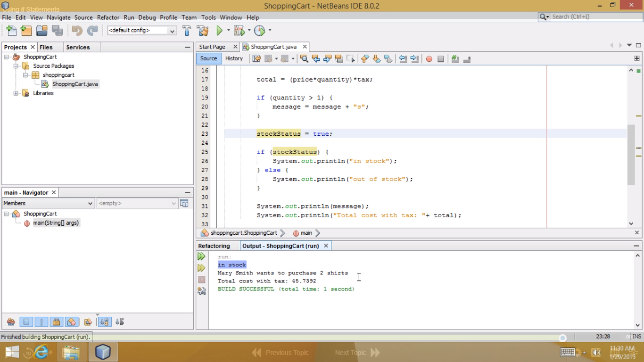Click the New File toolbar icon
644x362 pixels.
point(11,31)
